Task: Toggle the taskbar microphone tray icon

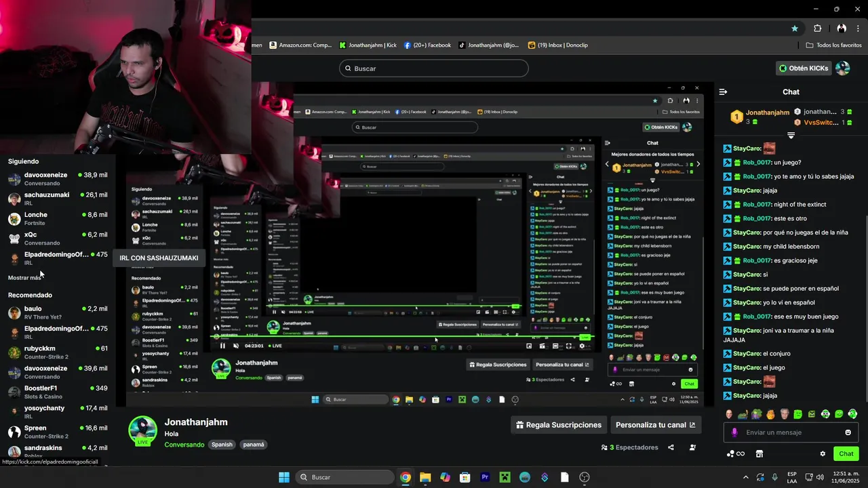Action: point(774,477)
